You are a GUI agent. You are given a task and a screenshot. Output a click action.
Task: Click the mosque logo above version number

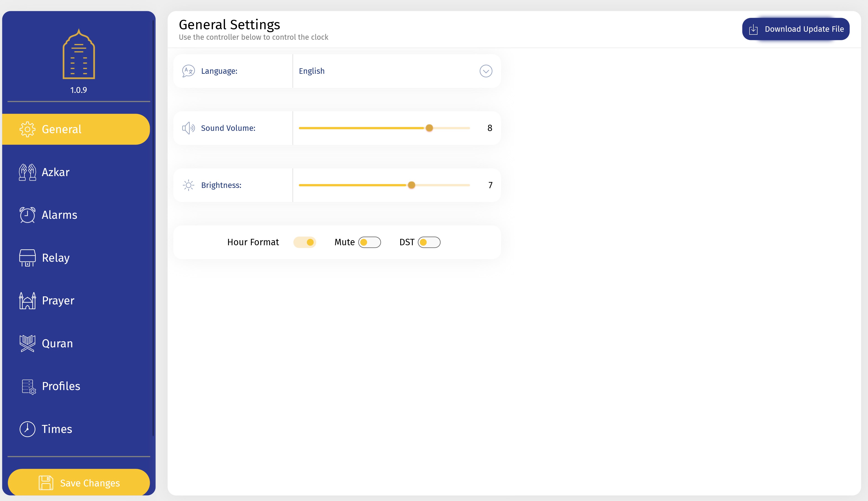point(79,54)
